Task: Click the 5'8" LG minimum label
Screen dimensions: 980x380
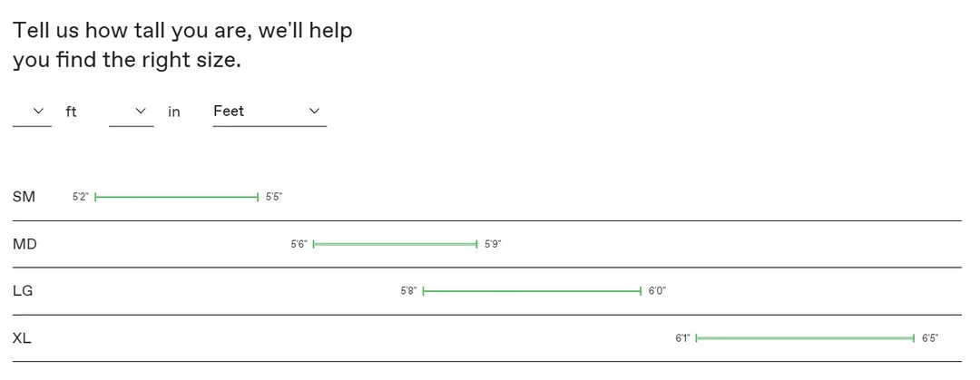Action: pyautogui.click(x=409, y=291)
